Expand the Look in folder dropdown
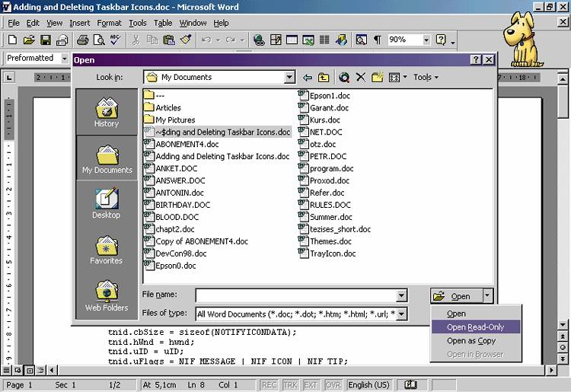The height and width of the screenshot is (392, 571). 289,77
